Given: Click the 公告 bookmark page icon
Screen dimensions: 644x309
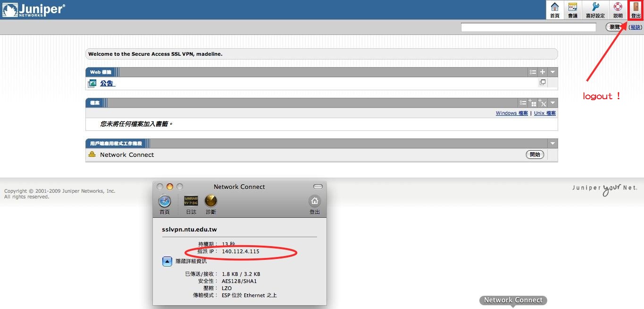Looking at the screenshot, I should pyautogui.click(x=92, y=84).
